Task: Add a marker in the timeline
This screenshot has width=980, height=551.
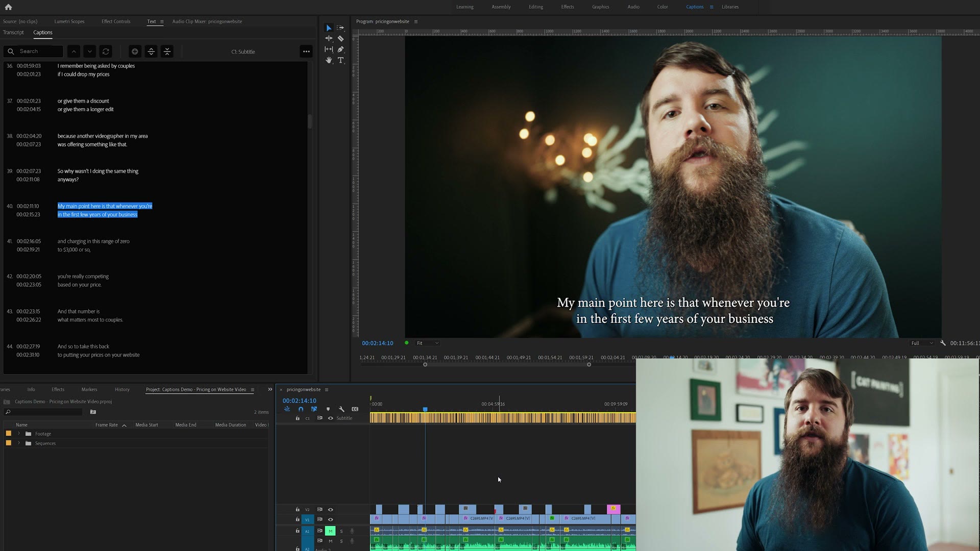Action: click(x=328, y=409)
